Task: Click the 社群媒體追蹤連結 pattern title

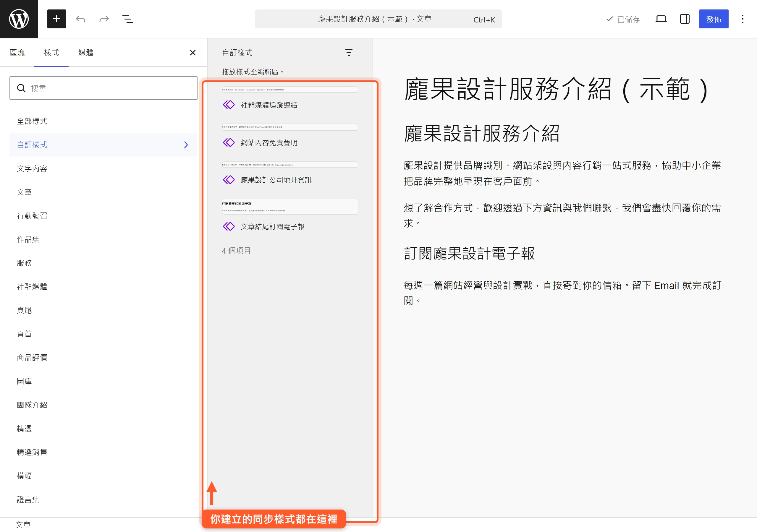Action: pos(269,105)
